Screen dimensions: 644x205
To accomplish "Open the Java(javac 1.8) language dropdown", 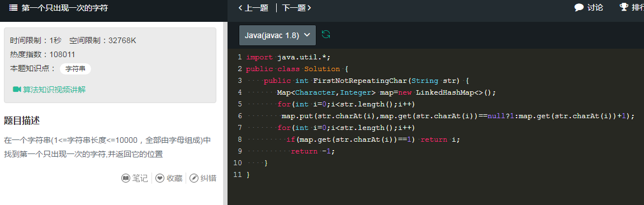I will [277, 35].
